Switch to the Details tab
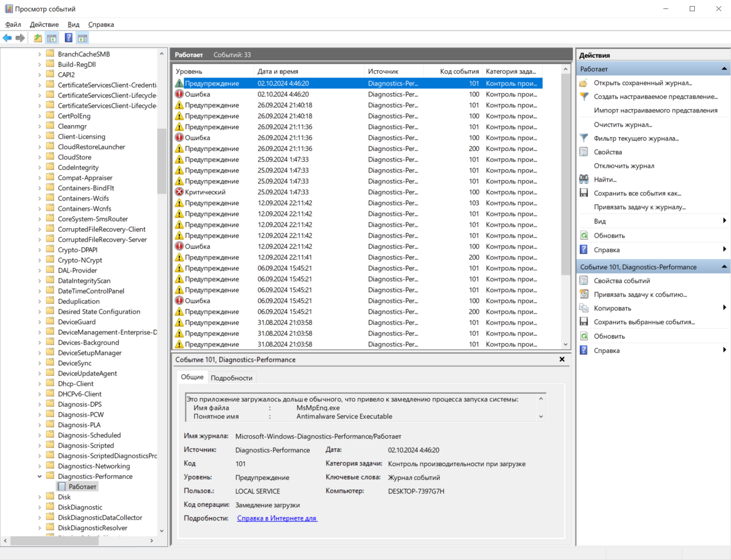 pos(231,378)
